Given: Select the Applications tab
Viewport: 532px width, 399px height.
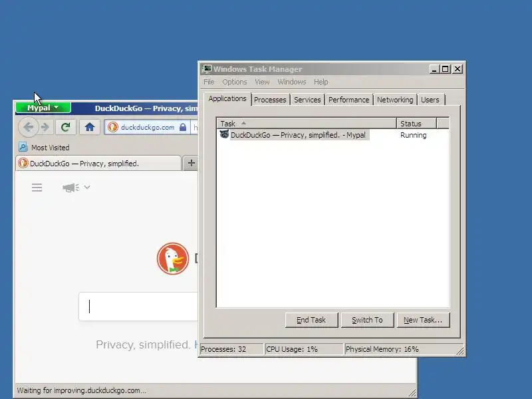Looking at the screenshot, I should 227,98.
